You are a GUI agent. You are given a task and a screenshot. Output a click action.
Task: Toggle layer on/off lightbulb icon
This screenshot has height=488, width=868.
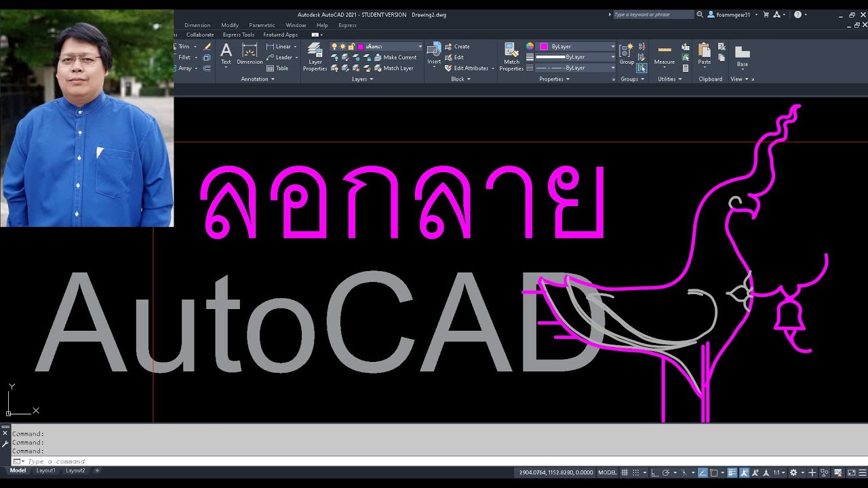[x=334, y=47]
